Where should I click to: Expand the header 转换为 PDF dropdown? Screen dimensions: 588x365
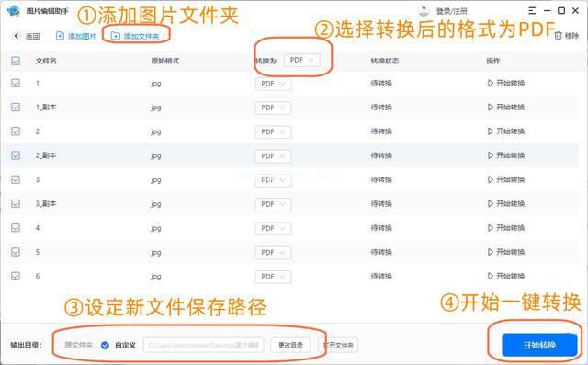coord(302,61)
